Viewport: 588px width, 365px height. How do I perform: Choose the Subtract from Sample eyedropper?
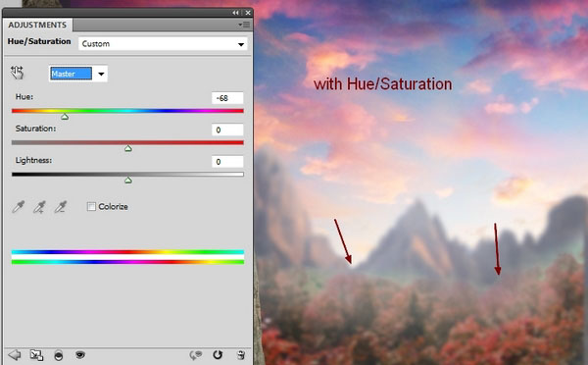(61, 206)
